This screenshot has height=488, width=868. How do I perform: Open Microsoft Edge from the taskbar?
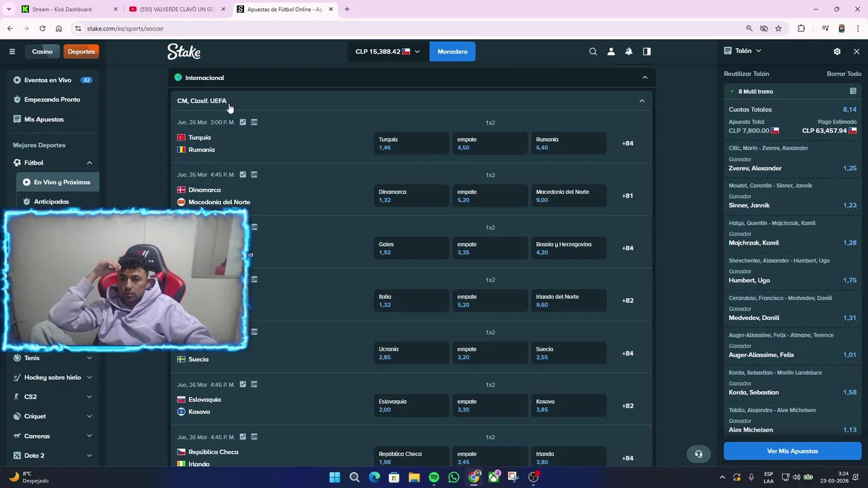click(x=374, y=477)
